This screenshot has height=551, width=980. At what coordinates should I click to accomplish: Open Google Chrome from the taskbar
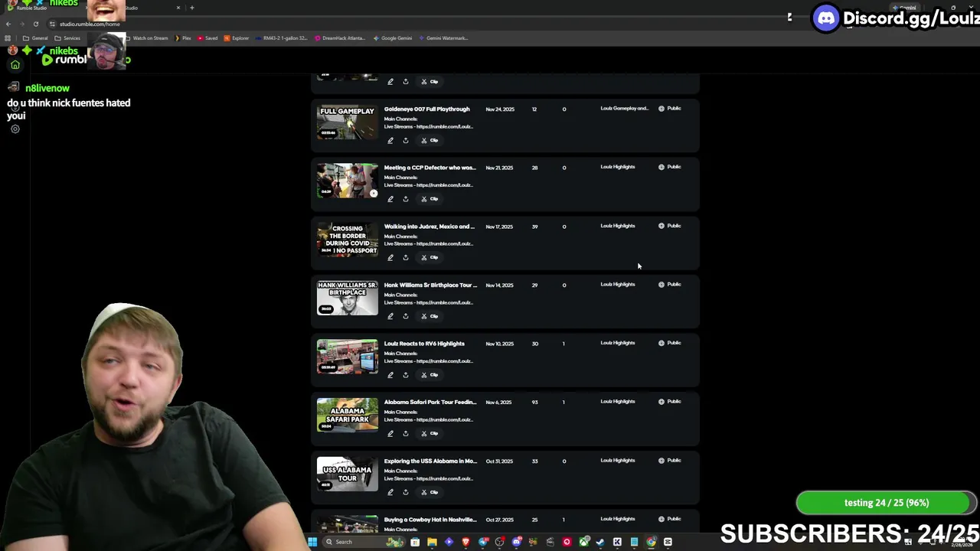651,542
